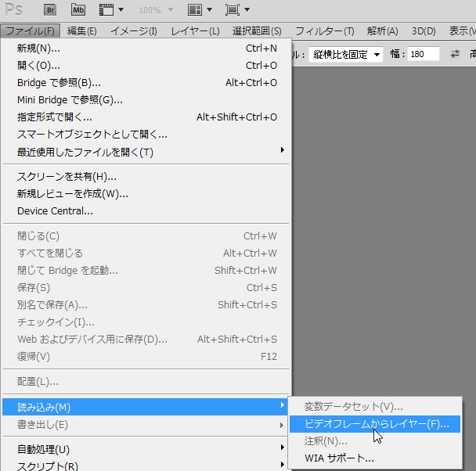Open the view extras filmstrip icon
The height and width of the screenshot is (471, 476).
tap(106, 10)
